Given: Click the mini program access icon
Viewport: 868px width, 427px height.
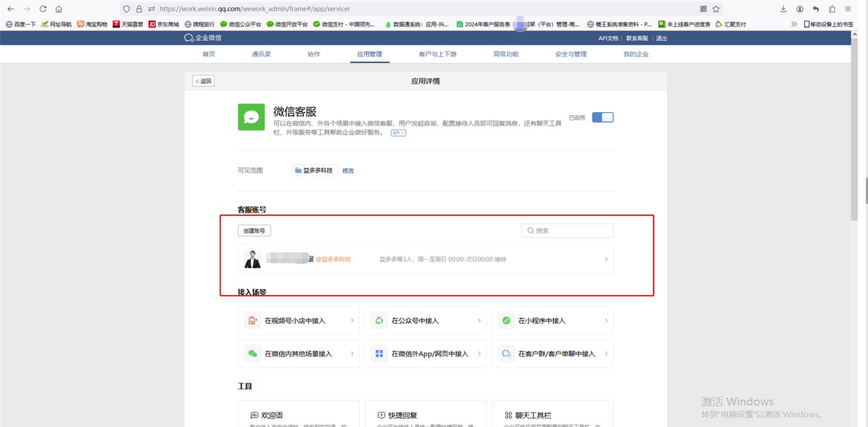Looking at the screenshot, I should click(506, 321).
